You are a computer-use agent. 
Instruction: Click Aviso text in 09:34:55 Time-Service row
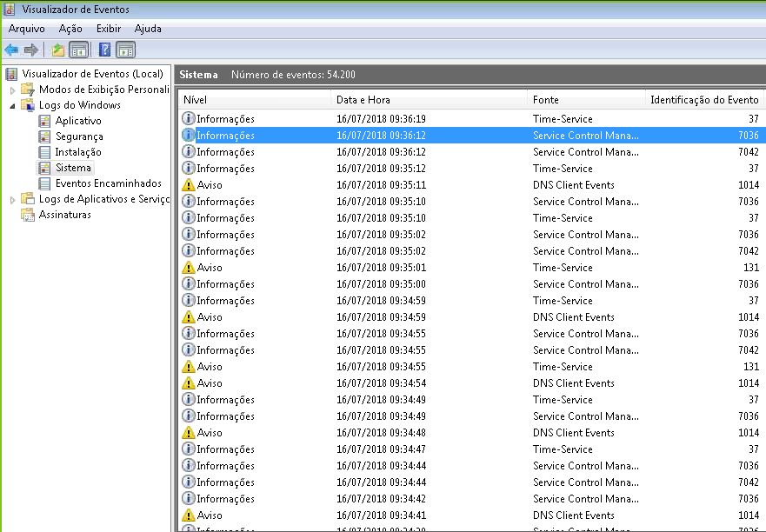pos(210,366)
